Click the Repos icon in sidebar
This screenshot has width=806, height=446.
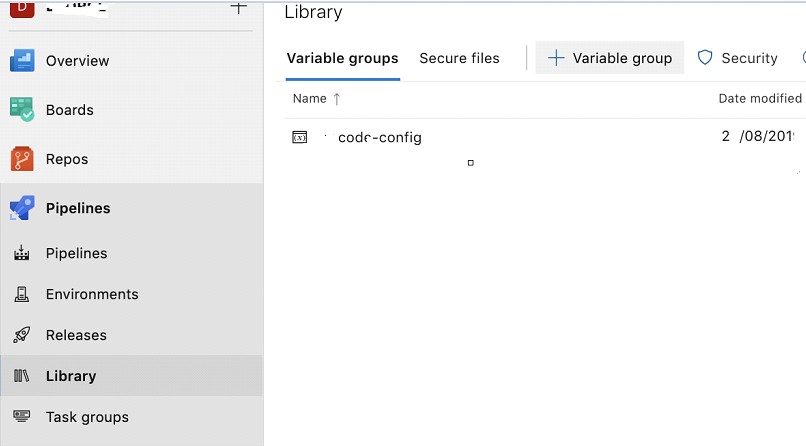22,159
